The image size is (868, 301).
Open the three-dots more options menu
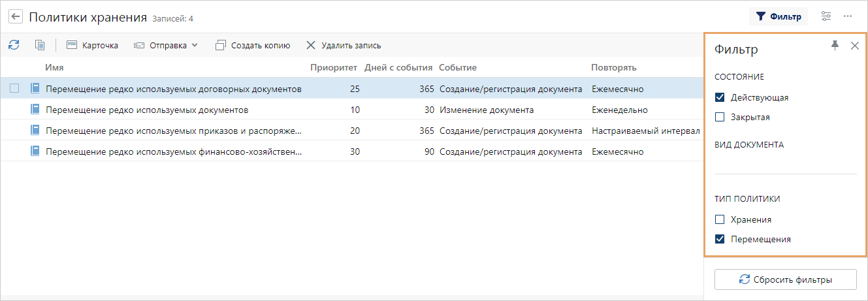tap(848, 17)
